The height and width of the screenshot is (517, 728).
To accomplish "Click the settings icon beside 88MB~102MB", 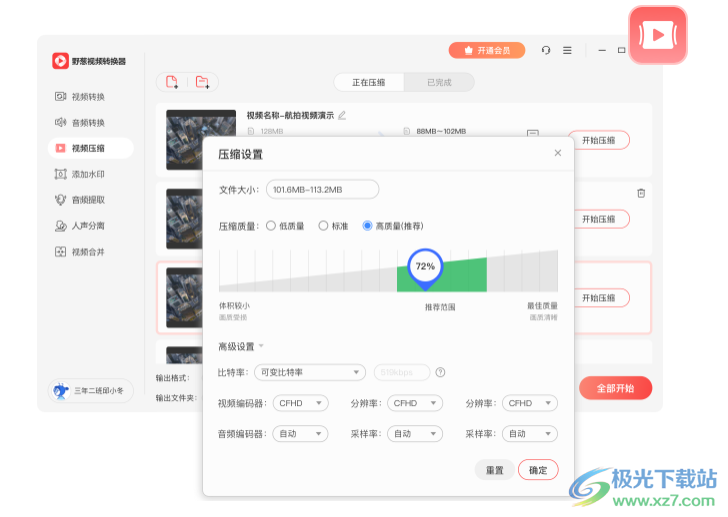I will point(533,133).
